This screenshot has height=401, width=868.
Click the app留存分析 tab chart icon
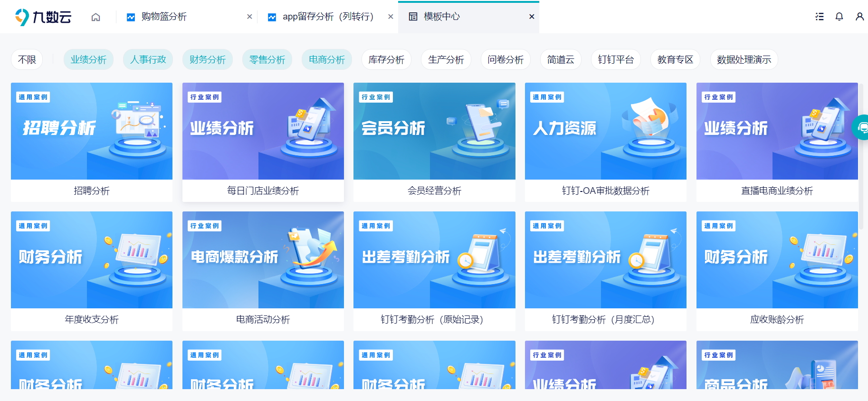tap(272, 17)
